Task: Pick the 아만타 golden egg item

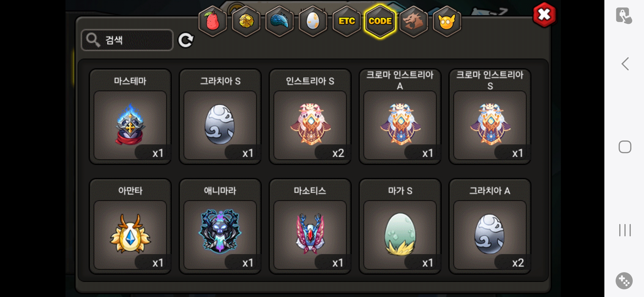Action: coord(130,226)
